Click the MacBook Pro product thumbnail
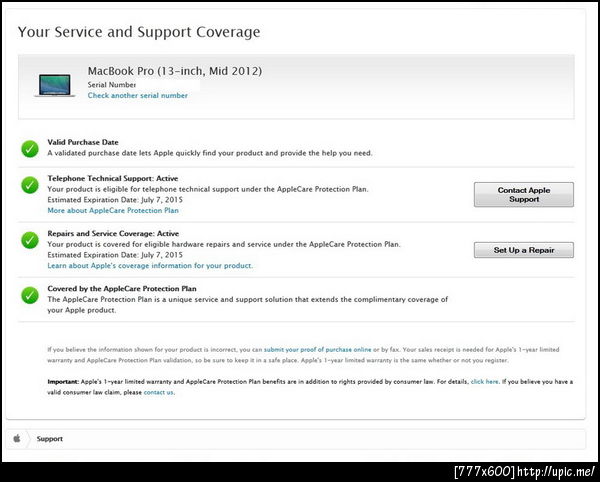 [x=54, y=86]
